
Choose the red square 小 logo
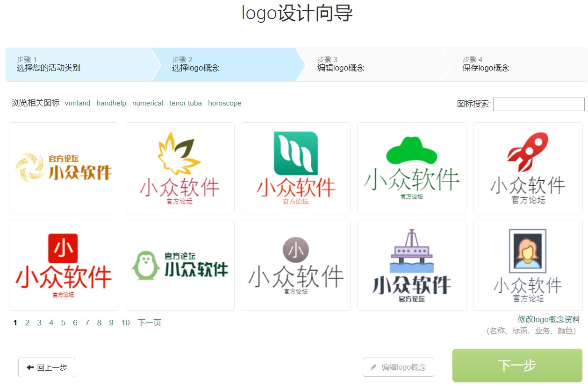point(64,265)
